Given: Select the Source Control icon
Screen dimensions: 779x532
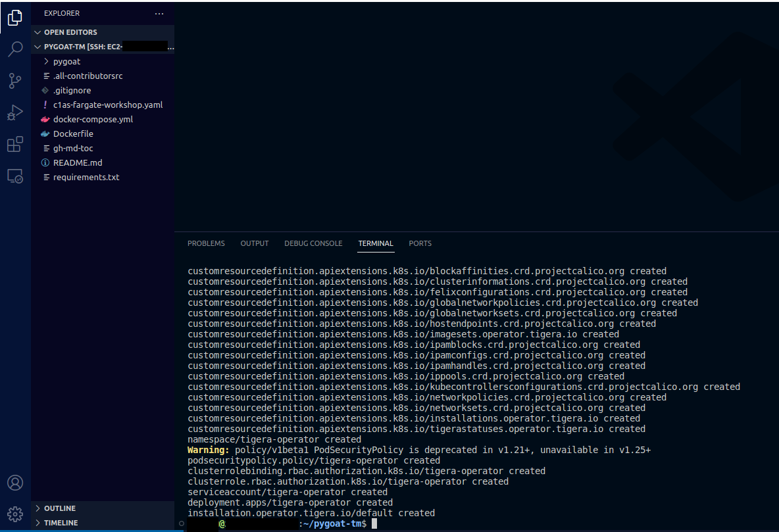Looking at the screenshot, I should tap(14, 80).
